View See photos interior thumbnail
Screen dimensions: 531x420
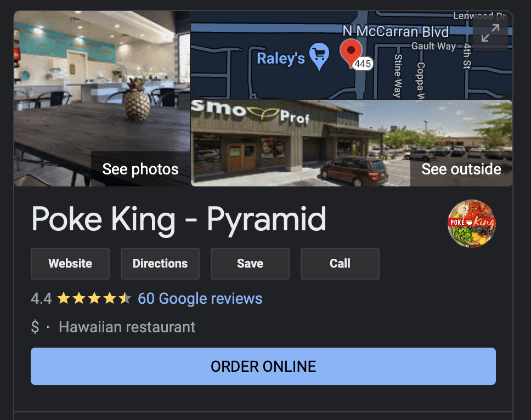click(102, 99)
